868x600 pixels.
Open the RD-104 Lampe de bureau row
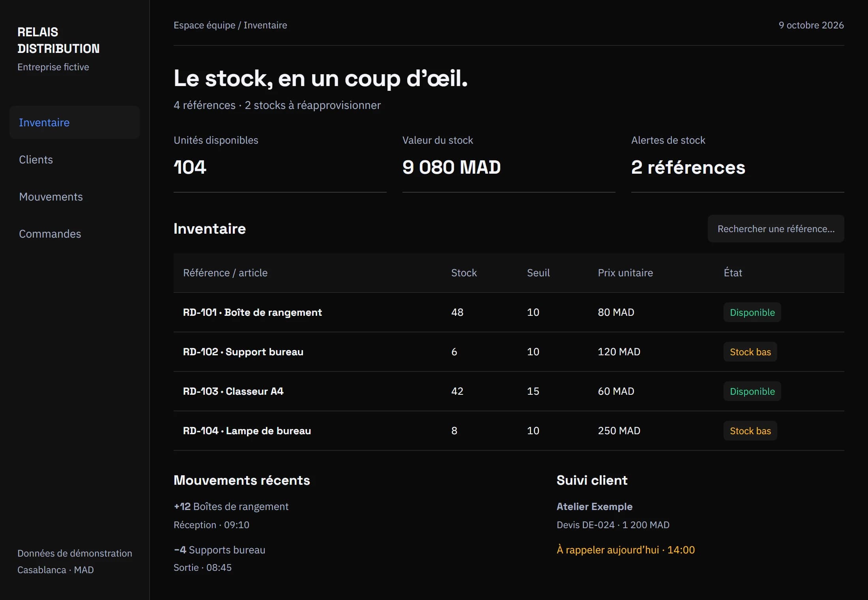tap(509, 431)
